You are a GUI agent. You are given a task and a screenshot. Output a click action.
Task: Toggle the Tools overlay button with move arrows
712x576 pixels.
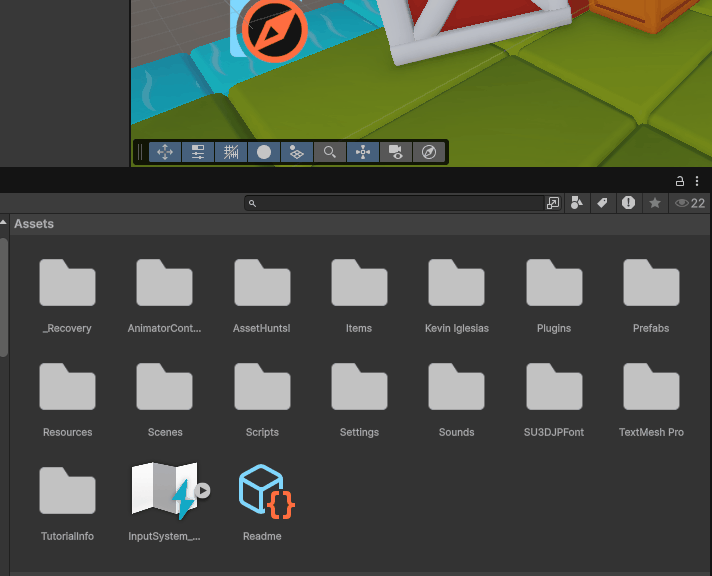click(166, 152)
